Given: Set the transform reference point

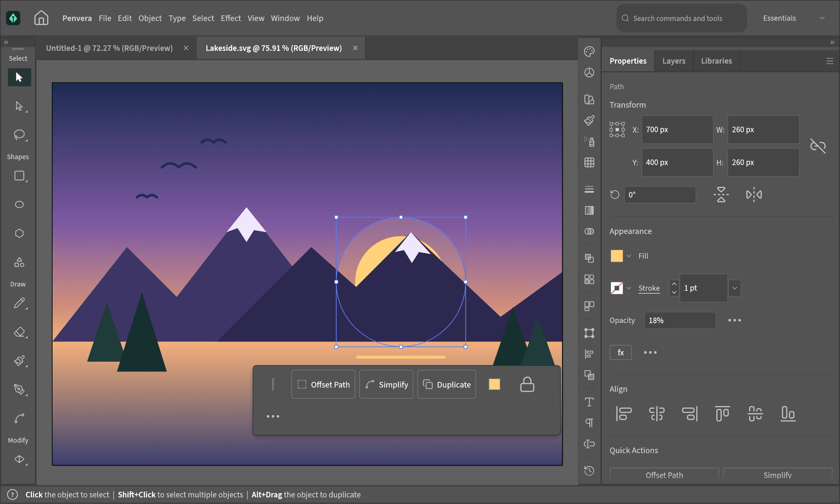Looking at the screenshot, I should click(617, 130).
